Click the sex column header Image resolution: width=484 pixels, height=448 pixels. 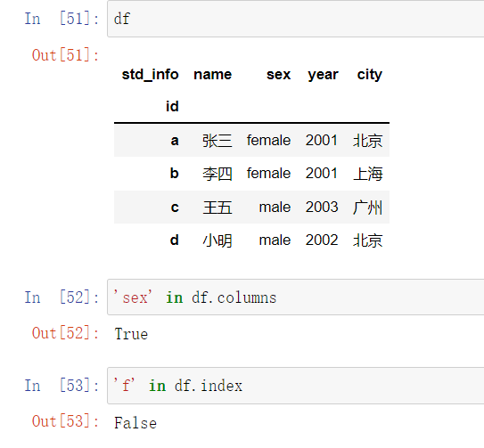click(x=278, y=75)
